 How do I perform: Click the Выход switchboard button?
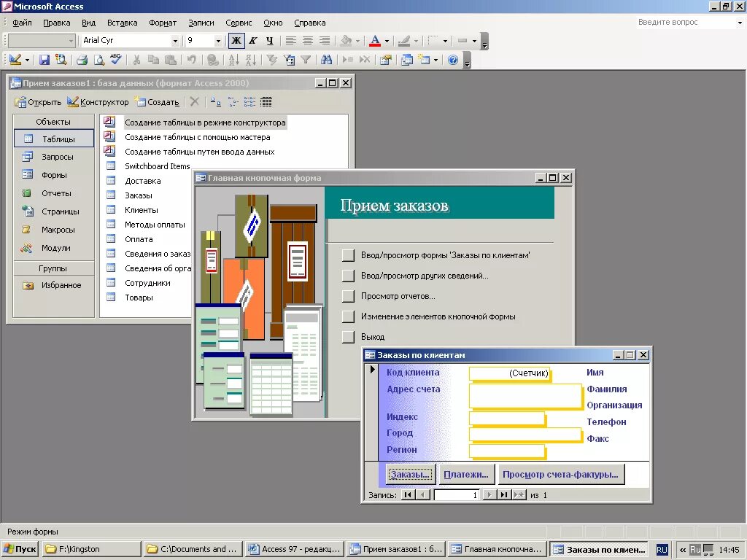pos(348,337)
